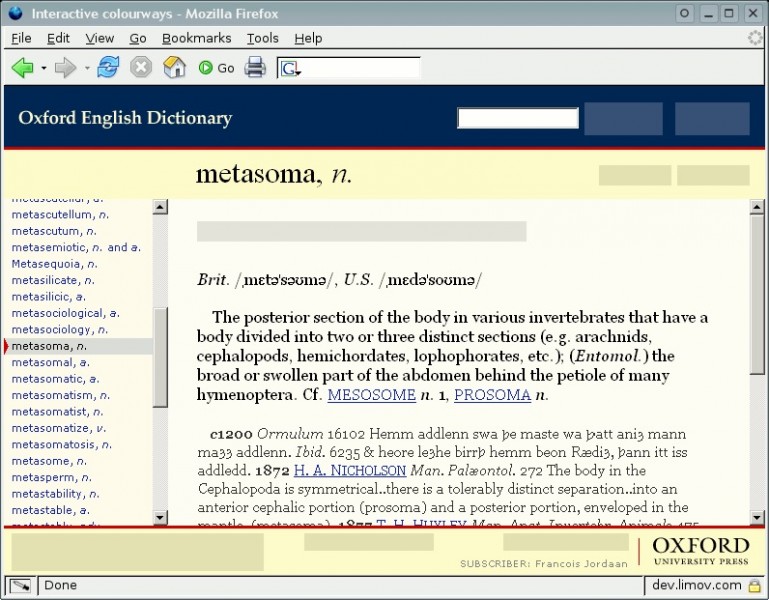Click the green Back arrow button
Screen dimensions: 769x600
pyautogui.click(x=22, y=68)
